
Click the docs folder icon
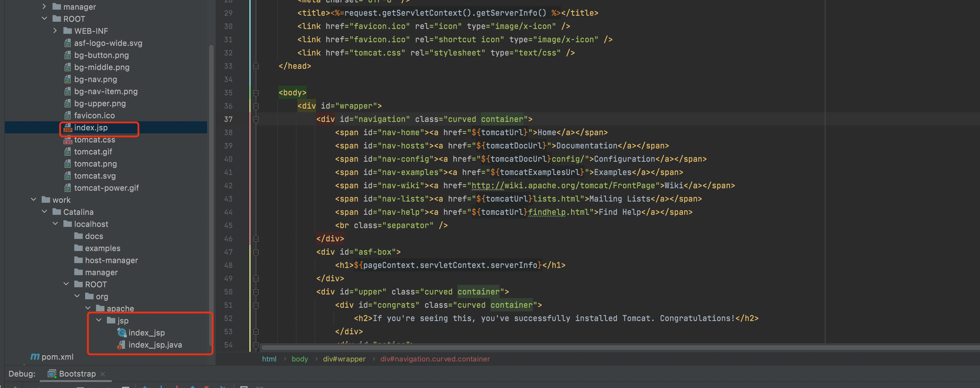[x=78, y=236]
